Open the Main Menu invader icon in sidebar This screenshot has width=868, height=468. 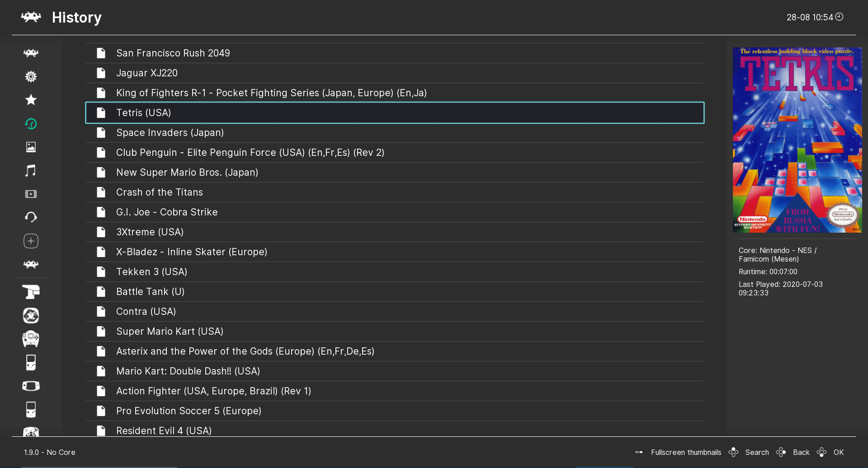pos(31,53)
